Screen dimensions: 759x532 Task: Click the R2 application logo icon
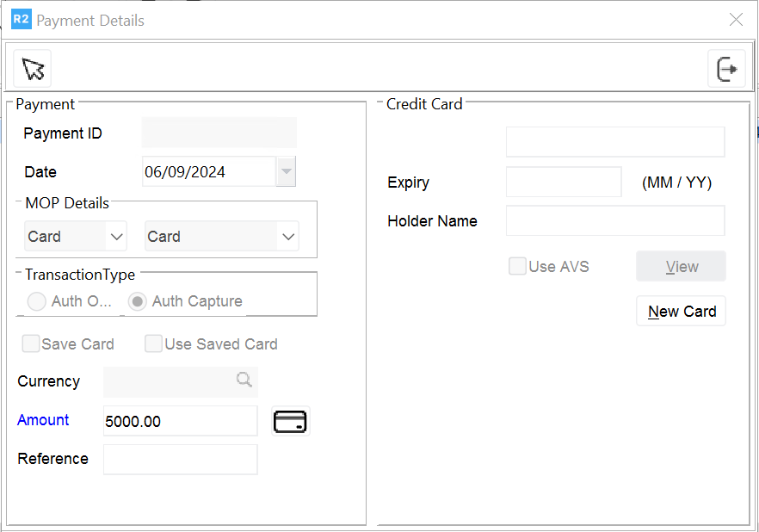point(21,19)
